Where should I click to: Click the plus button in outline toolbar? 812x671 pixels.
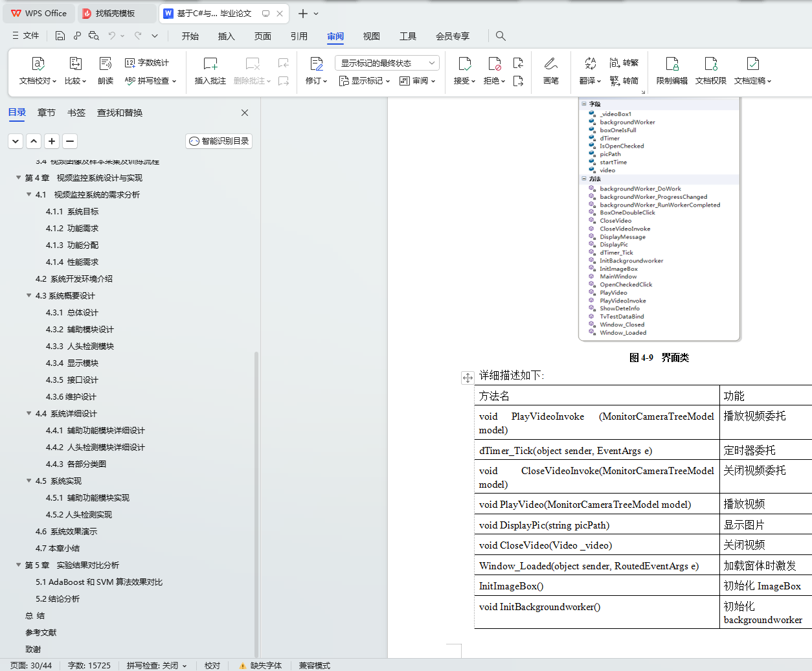coord(52,141)
